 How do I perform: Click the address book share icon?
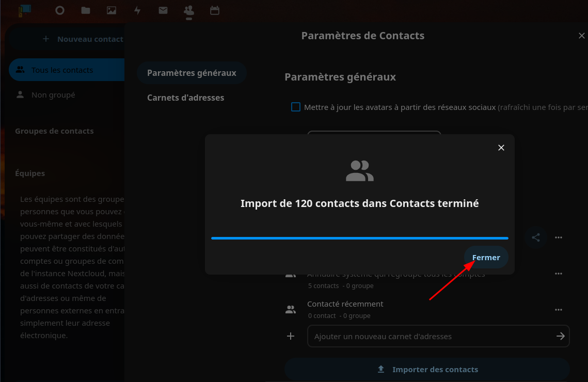pyautogui.click(x=536, y=237)
